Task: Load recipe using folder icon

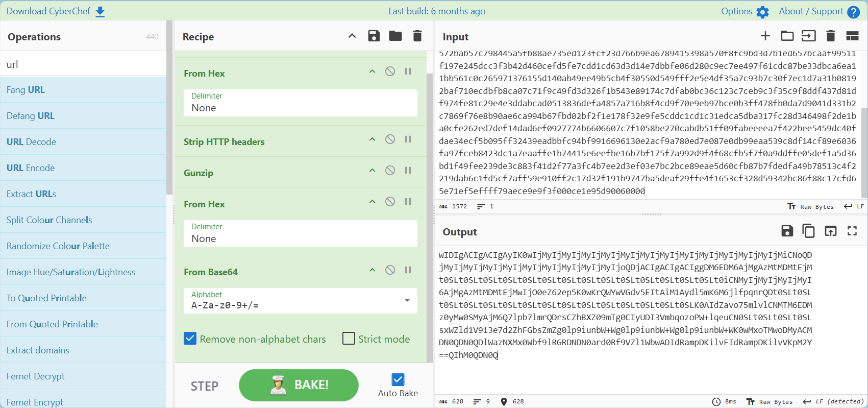Action: (395, 36)
